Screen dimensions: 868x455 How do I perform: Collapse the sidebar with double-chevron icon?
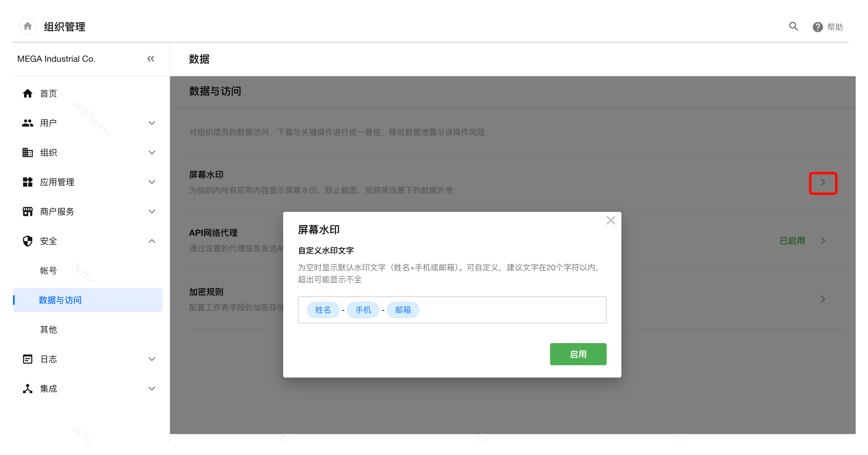tap(151, 59)
